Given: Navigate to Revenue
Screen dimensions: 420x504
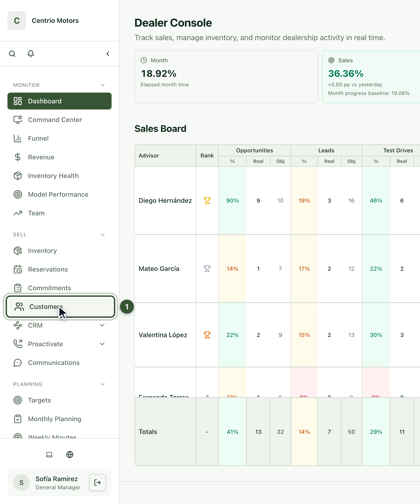Looking at the screenshot, I should point(59,157).
